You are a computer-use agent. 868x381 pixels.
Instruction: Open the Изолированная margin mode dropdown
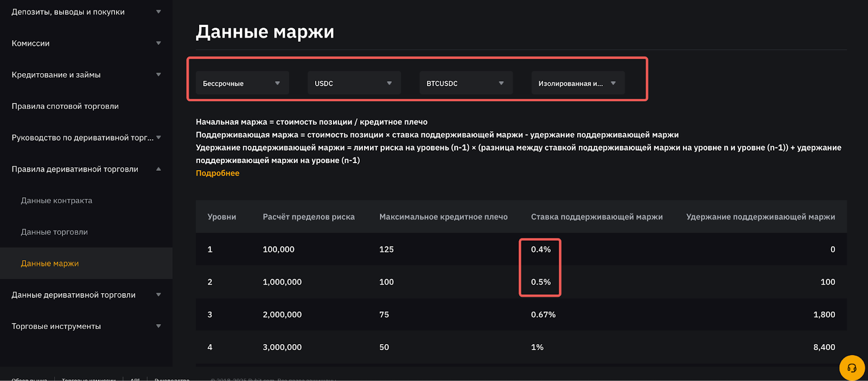click(577, 83)
